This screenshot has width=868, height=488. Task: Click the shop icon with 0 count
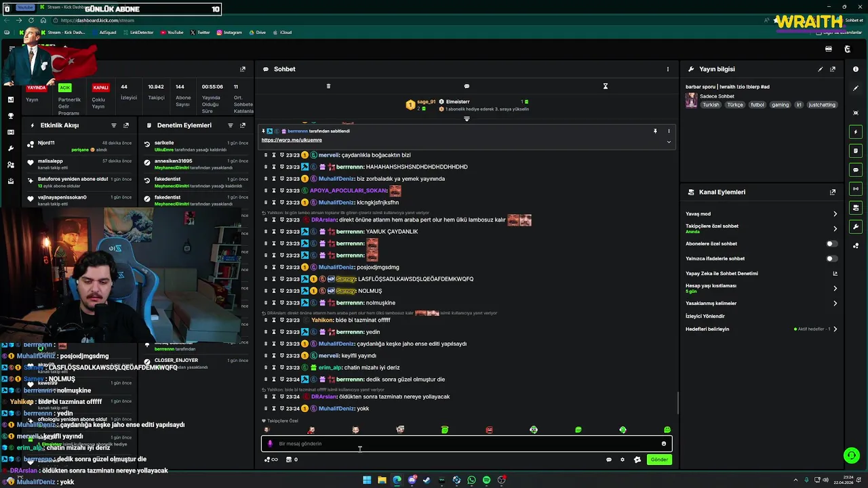pos(292,460)
